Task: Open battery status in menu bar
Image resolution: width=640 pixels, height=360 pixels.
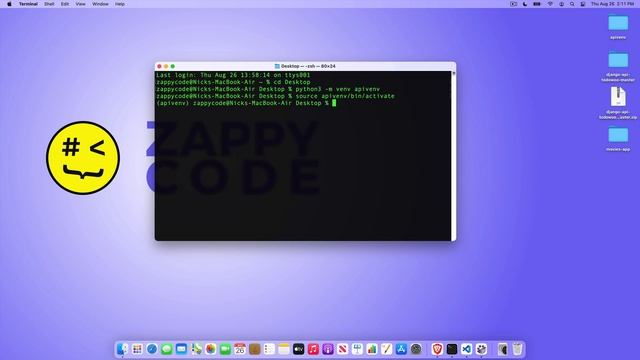Action: point(537,4)
